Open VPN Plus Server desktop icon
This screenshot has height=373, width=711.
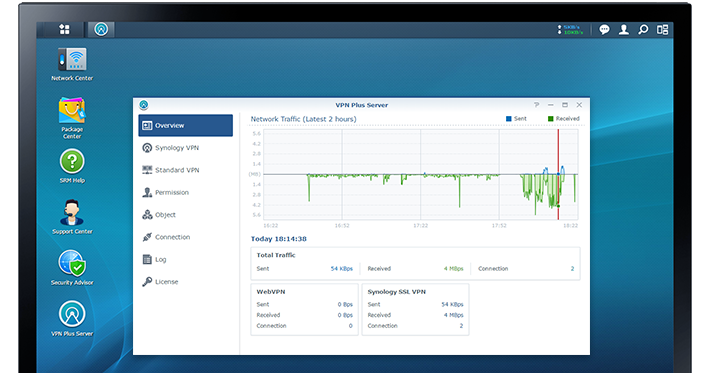(x=72, y=319)
